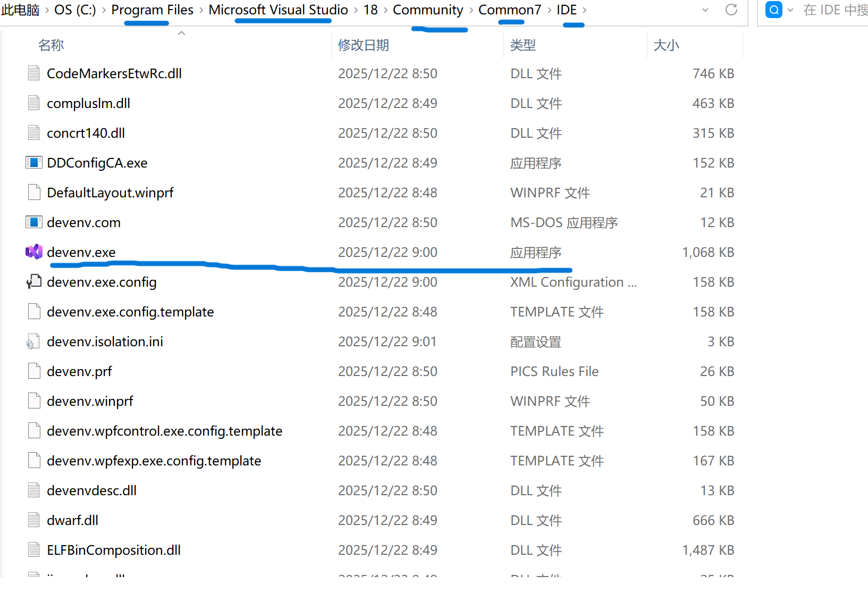The image size is (868, 592).
Task: Select the devenv.com file name
Action: pos(83,222)
